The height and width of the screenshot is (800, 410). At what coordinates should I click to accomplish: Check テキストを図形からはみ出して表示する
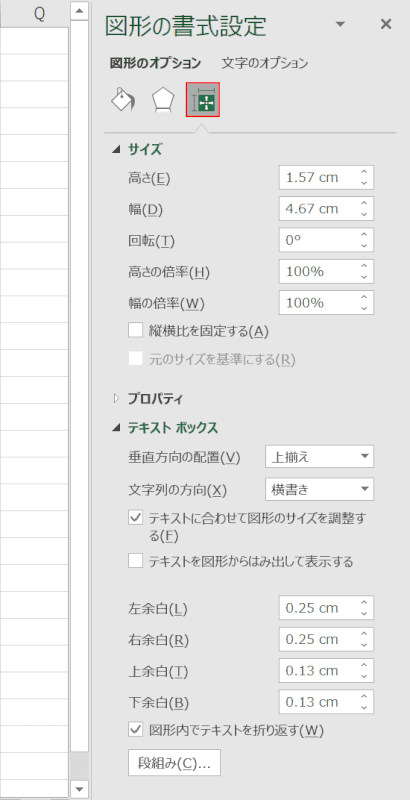(x=135, y=562)
